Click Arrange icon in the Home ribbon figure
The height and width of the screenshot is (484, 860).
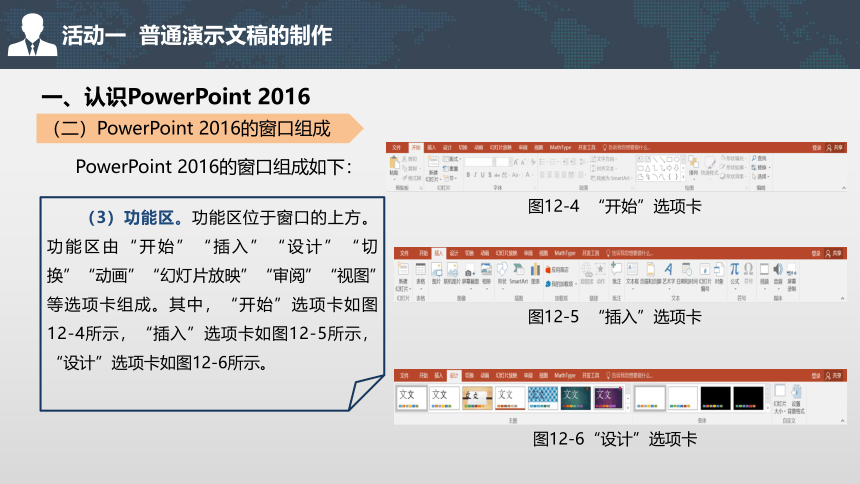[x=693, y=162]
